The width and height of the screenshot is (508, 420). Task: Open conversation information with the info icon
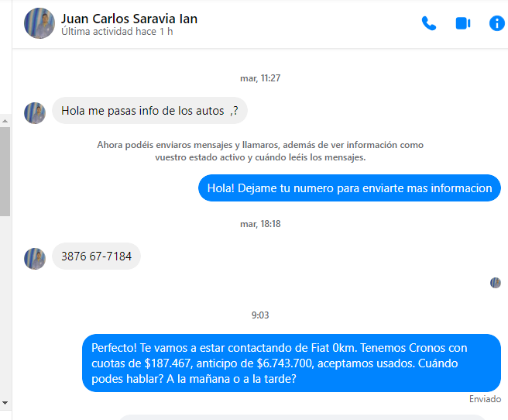pyautogui.click(x=496, y=23)
